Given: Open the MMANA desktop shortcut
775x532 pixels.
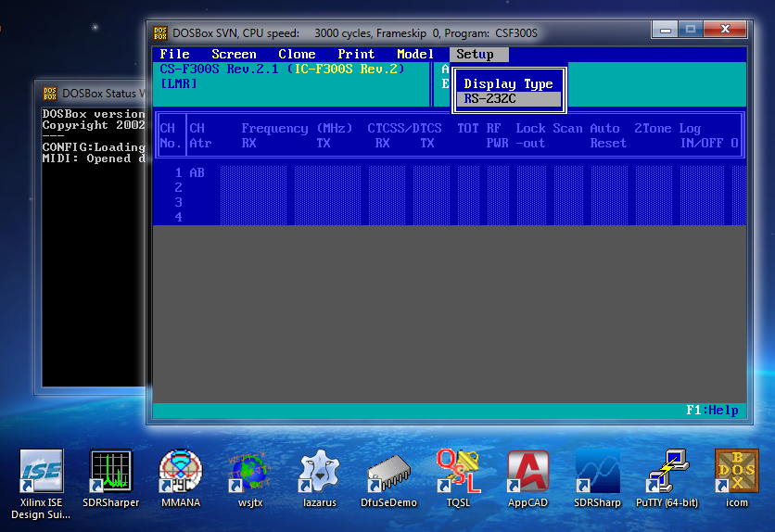Looking at the screenshot, I should coord(180,472).
